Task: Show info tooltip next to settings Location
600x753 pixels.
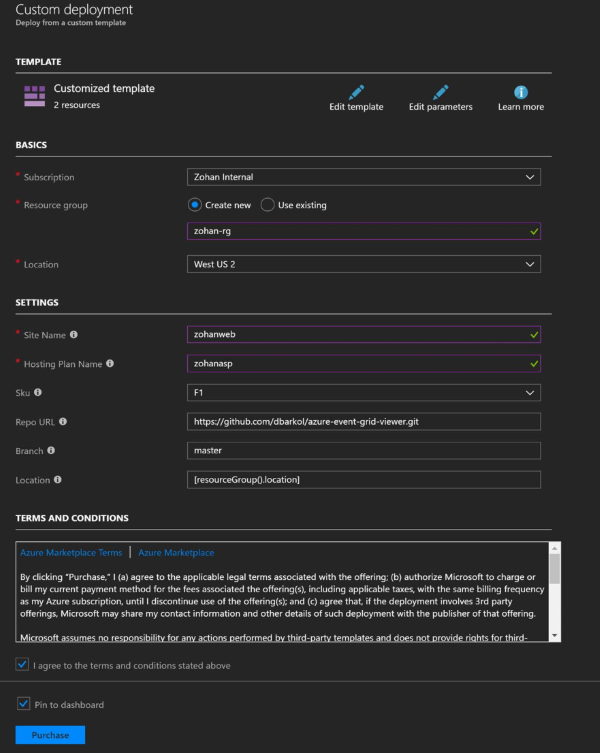Action: click(x=58, y=479)
